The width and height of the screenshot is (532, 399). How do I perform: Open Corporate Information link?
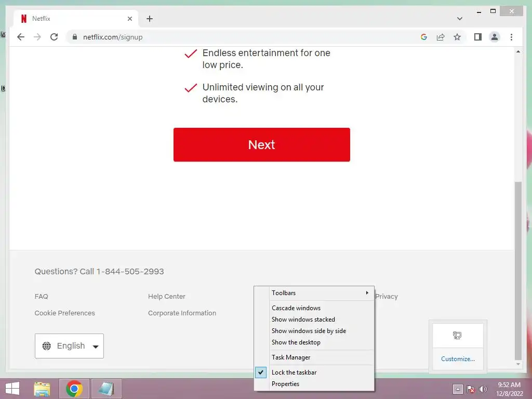click(182, 313)
